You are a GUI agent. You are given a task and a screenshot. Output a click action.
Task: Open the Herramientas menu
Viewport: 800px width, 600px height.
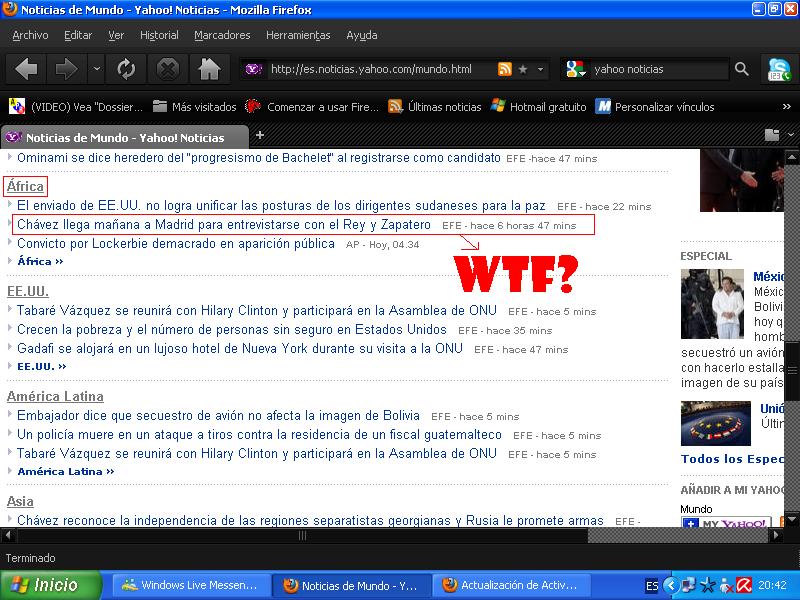(298, 35)
